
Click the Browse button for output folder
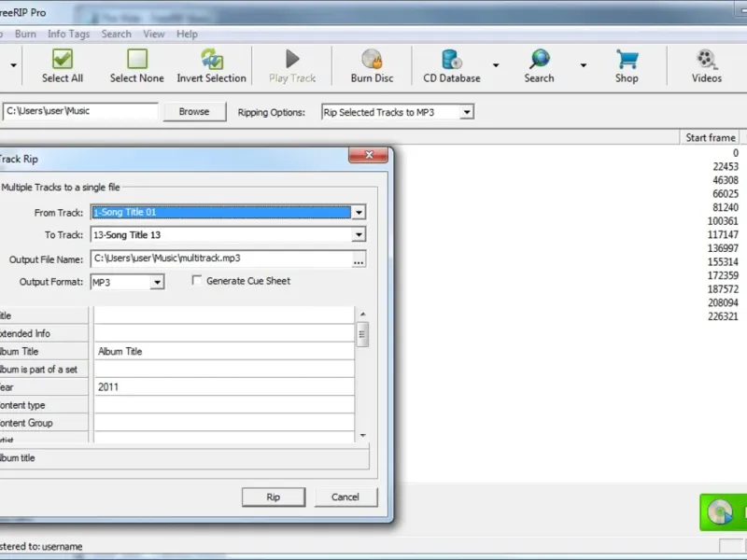[194, 111]
